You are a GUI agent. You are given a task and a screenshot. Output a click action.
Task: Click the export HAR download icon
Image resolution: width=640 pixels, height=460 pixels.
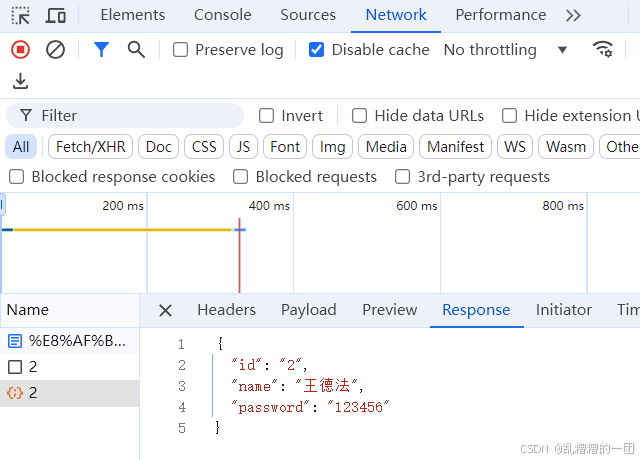[20, 81]
